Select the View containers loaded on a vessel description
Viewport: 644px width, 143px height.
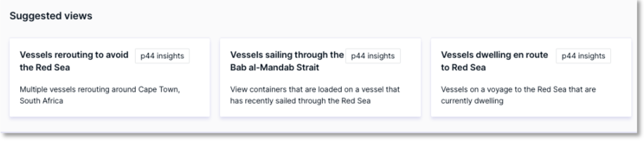coord(315,89)
